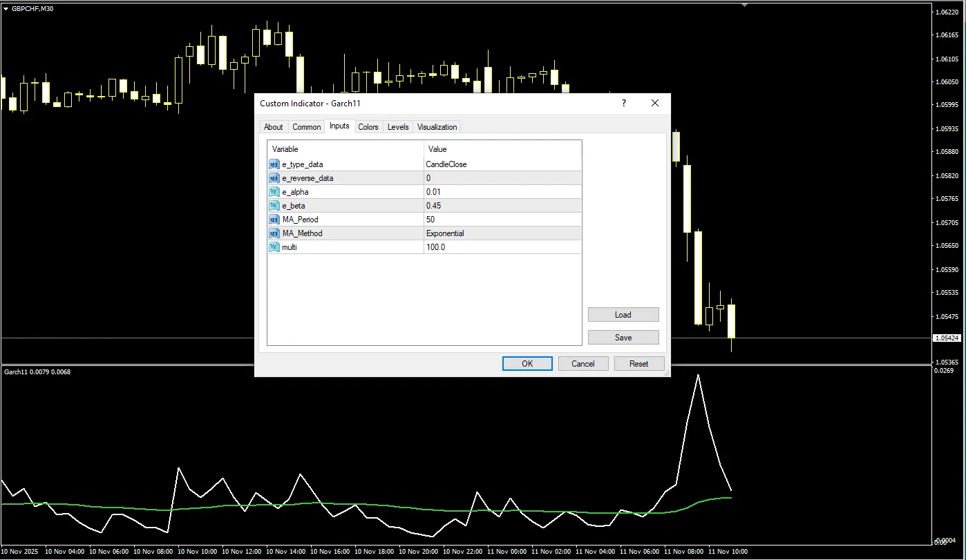This screenshot has height=560, width=966.
Task: Select the Exponential value for MA_Method
Action: pyautogui.click(x=445, y=233)
